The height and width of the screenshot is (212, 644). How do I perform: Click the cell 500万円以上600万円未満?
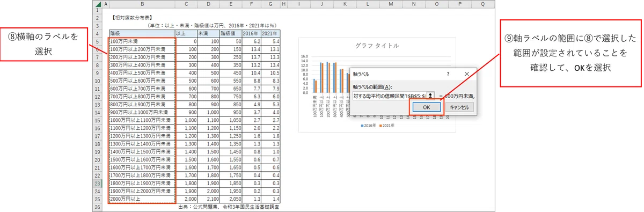click(142, 81)
